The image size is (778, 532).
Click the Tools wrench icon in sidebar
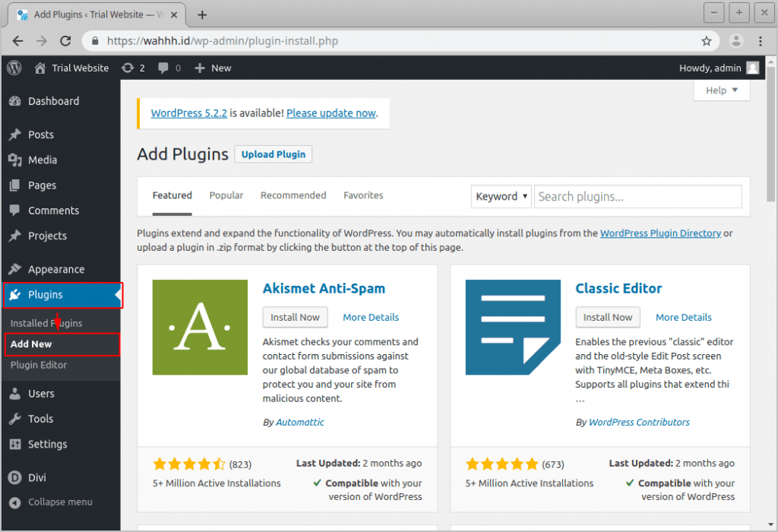click(15, 419)
